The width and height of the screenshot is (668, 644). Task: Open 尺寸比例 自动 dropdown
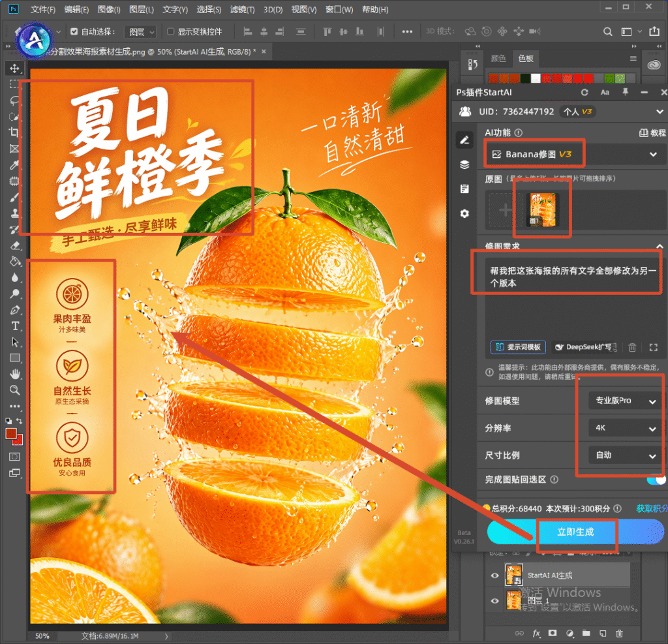pyautogui.click(x=625, y=455)
